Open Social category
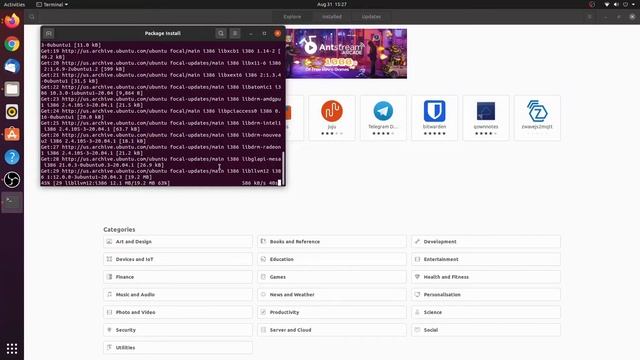The image size is (640, 360). 486,330
